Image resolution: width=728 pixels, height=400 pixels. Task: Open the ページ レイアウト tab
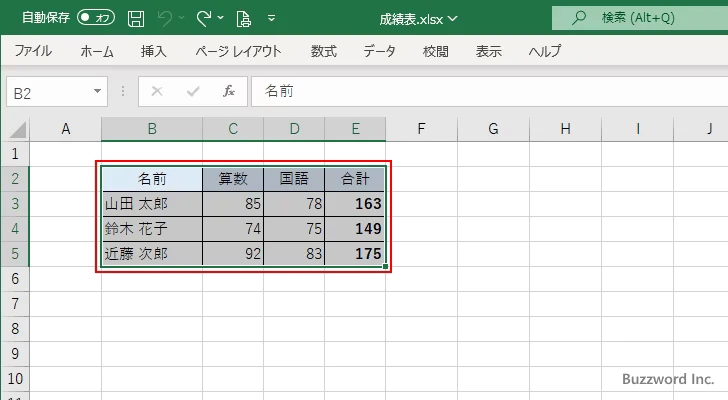coord(238,51)
